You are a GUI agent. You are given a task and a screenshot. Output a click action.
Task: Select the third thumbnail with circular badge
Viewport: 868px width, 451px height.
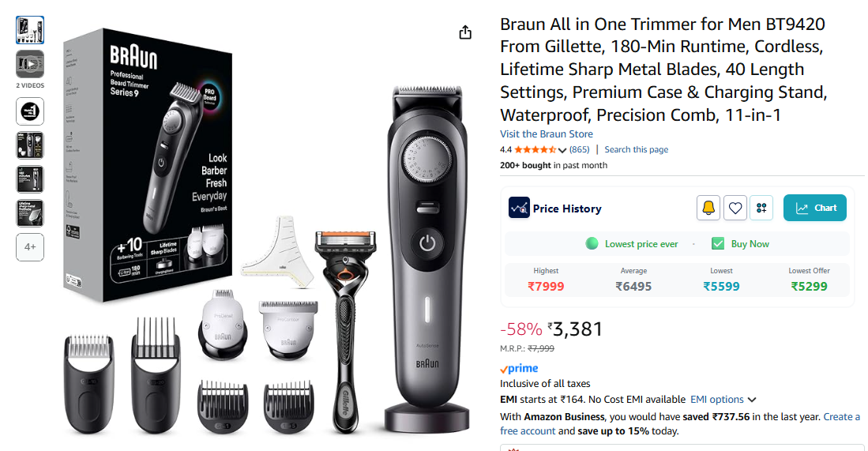coord(30,111)
